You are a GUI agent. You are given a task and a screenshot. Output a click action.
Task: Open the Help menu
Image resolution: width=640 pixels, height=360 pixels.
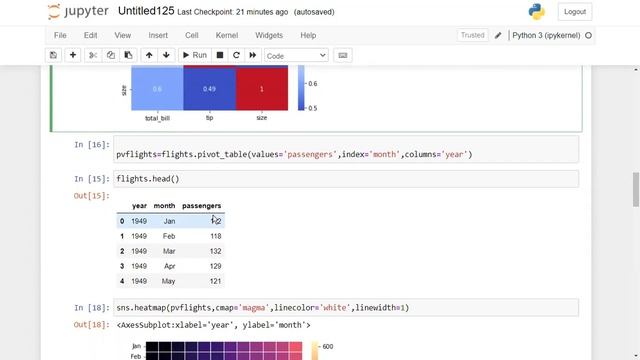tap(308, 36)
